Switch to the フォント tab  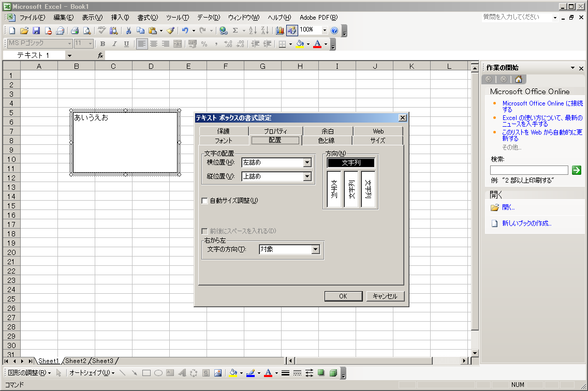(223, 141)
